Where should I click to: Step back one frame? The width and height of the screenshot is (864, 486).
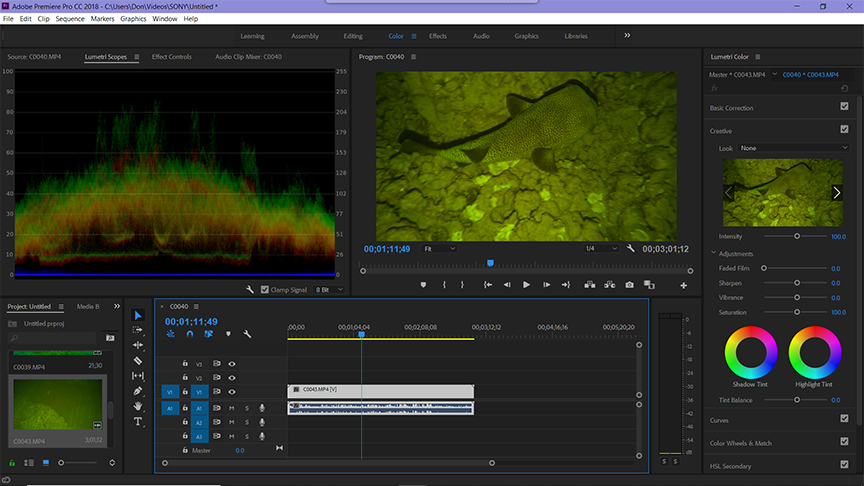[507, 285]
